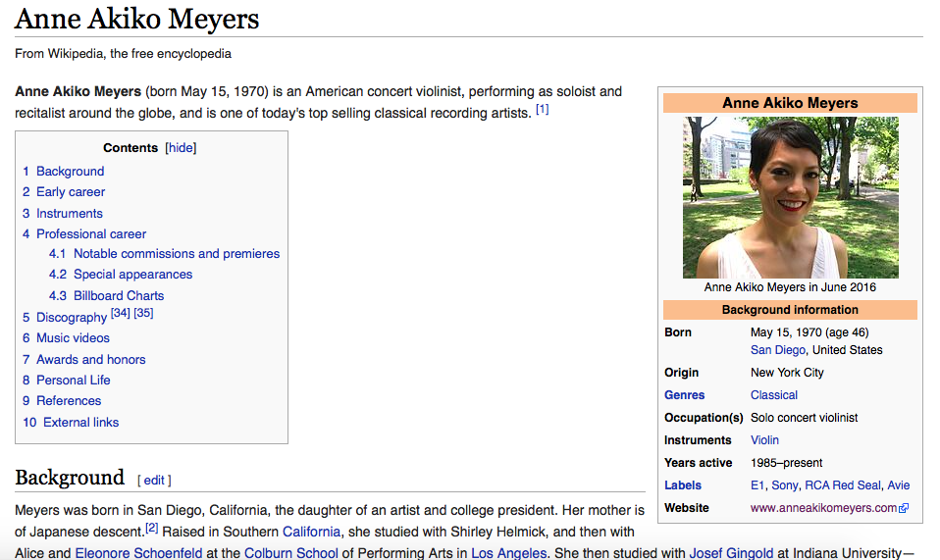
Task: Jump to Billboard Charts subsection
Action: tap(119, 296)
